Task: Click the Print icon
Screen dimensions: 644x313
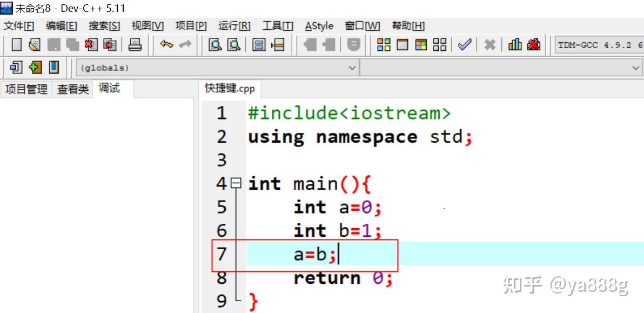Action: tap(135, 44)
